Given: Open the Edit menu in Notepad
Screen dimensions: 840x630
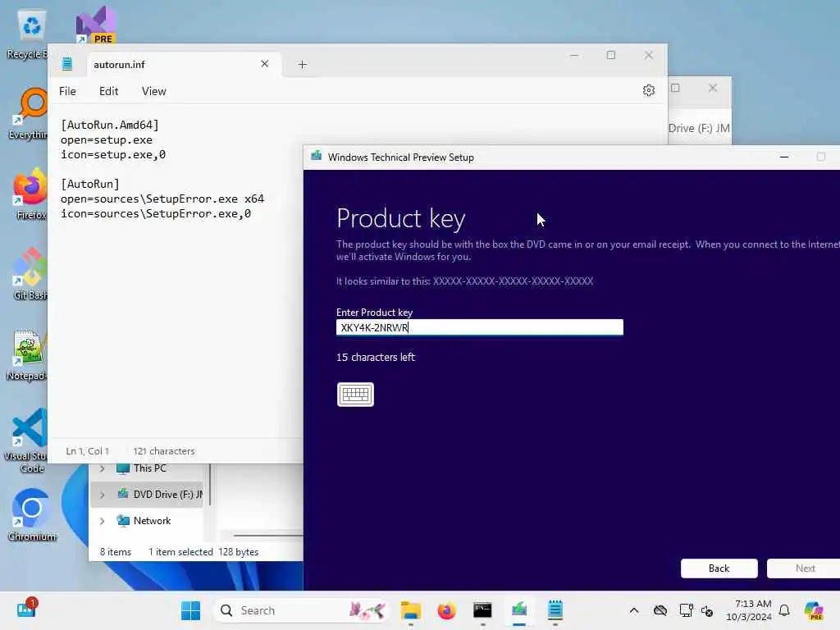Looking at the screenshot, I should click(109, 91).
